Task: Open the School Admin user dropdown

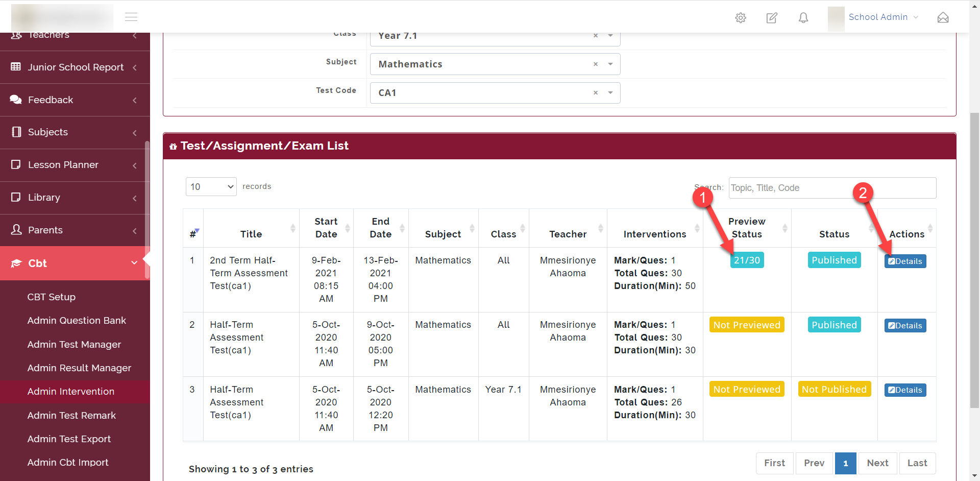Action: pos(884,17)
